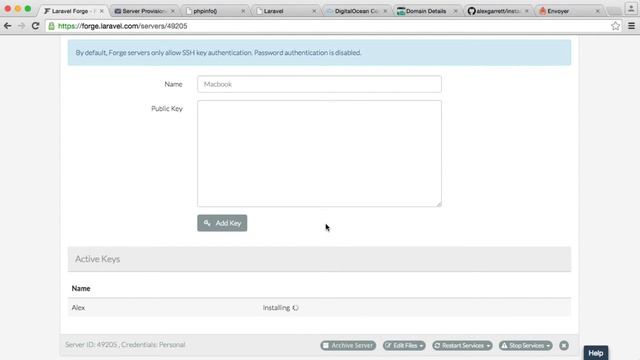This screenshot has height=360, width=640.
Task: Click the Installing status text
Action: [x=276, y=307]
